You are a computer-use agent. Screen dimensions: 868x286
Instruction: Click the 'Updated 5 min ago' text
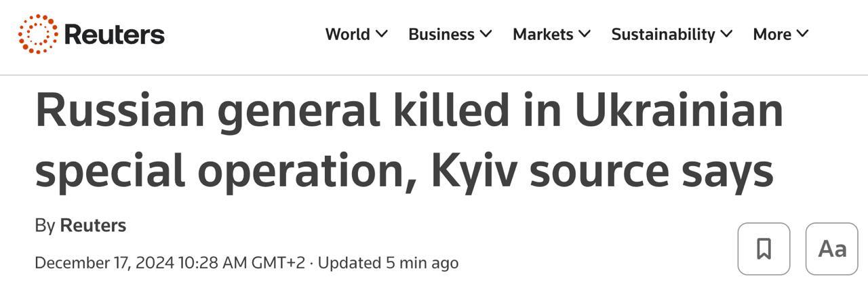pos(388,262)
